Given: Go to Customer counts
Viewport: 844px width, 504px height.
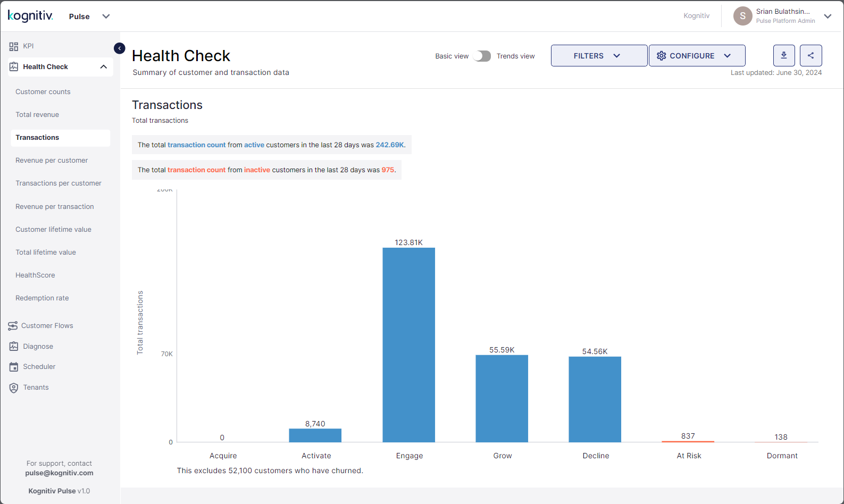Looking at the screenshot, I should point(43,92).
